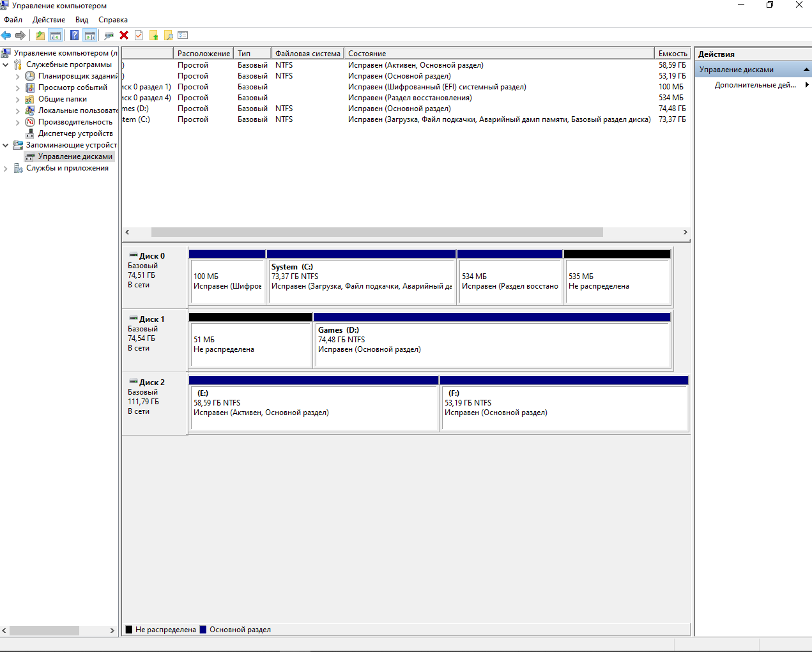The image size is (812, 652).
Task: Click the connect/rescan disk toolbar icon
Action: (x=109, y=35)
